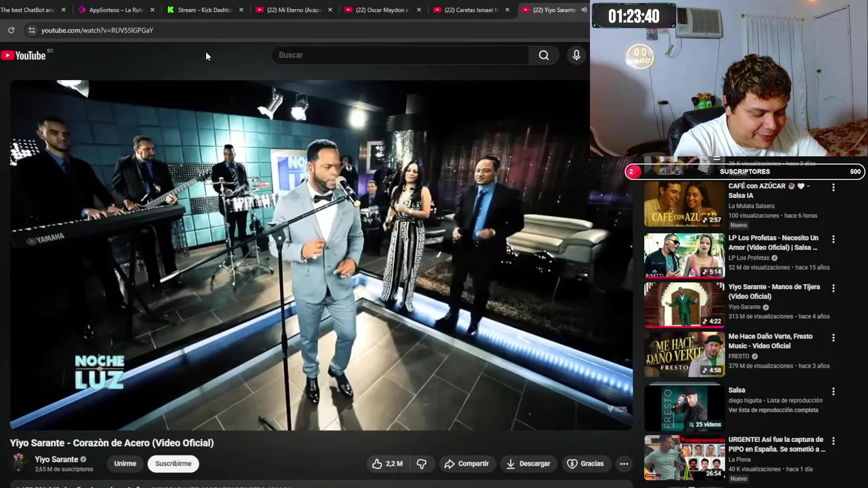Click the Yiyo Sarante - Corazòn de Acero video title
The width and height of the screenshot is (868, 488).
coord(112,443)
